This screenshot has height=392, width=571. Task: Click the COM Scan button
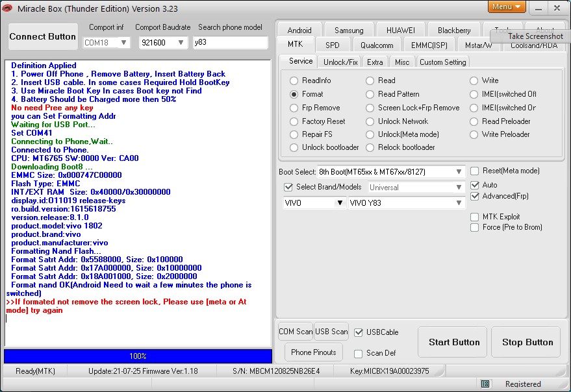point(296,332)
